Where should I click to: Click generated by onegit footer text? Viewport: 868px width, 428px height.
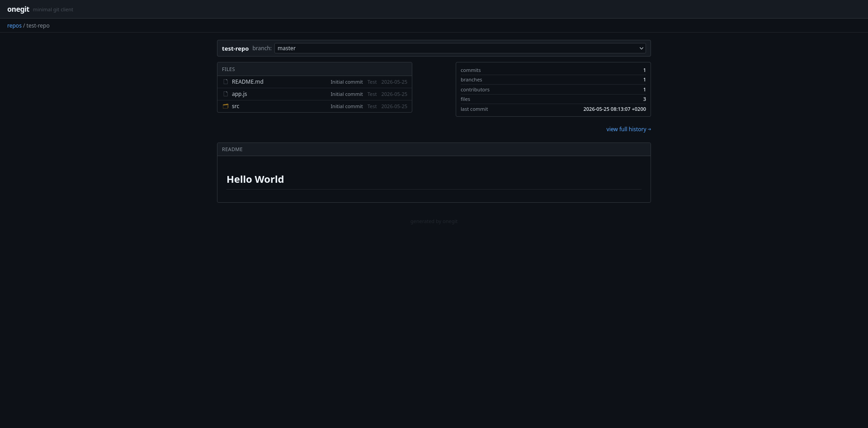click(x=434, y=221)
